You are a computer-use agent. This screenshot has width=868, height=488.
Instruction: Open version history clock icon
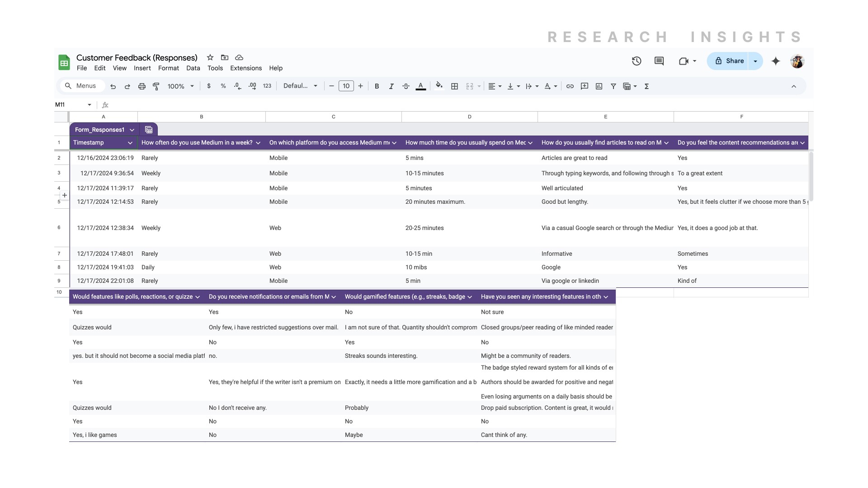pyautogui.click(x=637, y=61)
